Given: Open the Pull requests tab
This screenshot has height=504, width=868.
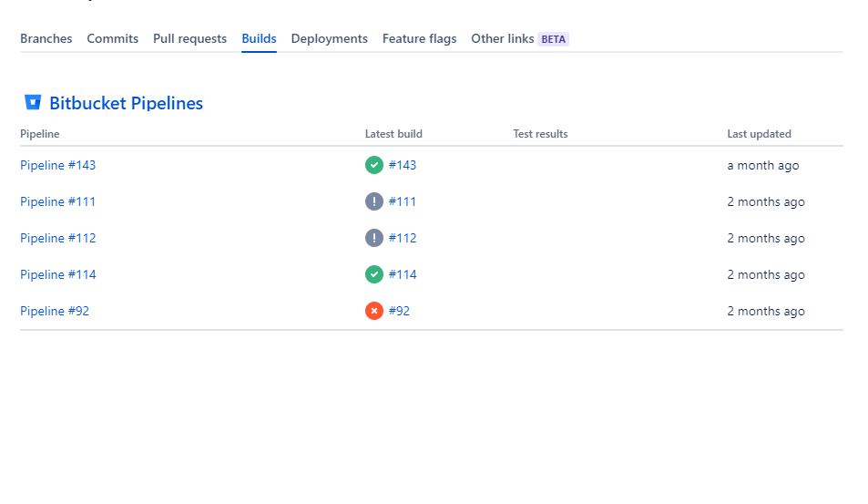Looking at the screenshot, I should tap(189, 39).
